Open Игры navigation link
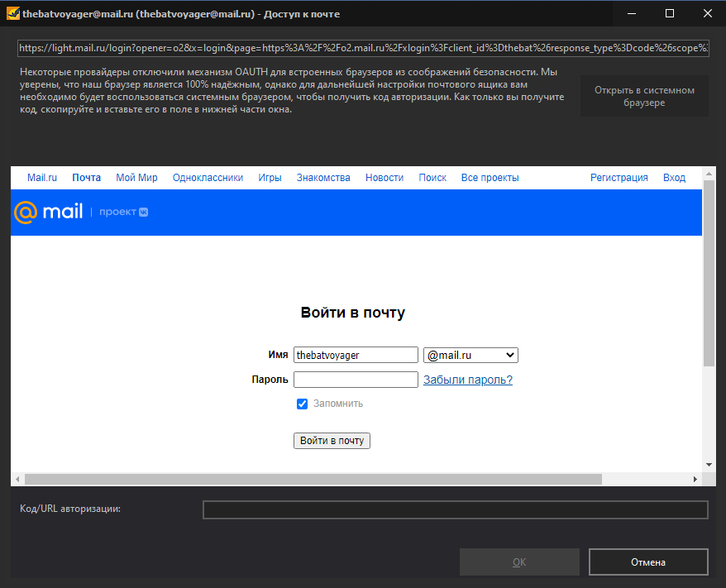Viewport: 726px width, 588px height. [270, 178]
